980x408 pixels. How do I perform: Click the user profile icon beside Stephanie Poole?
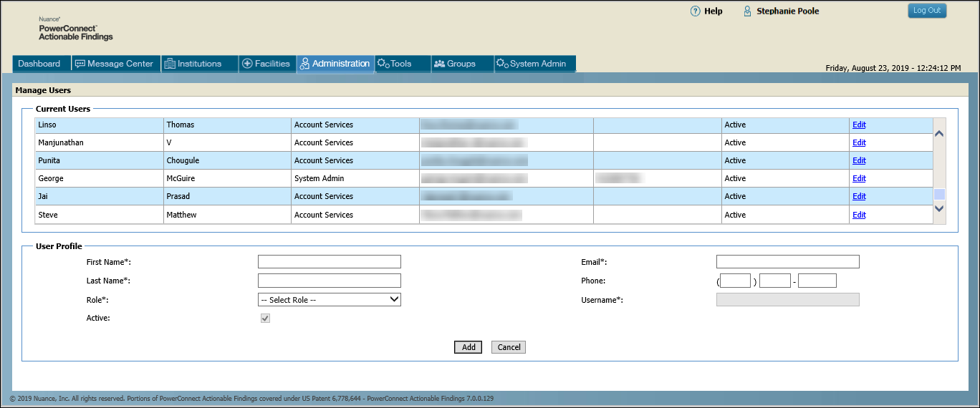click(748, 11)
